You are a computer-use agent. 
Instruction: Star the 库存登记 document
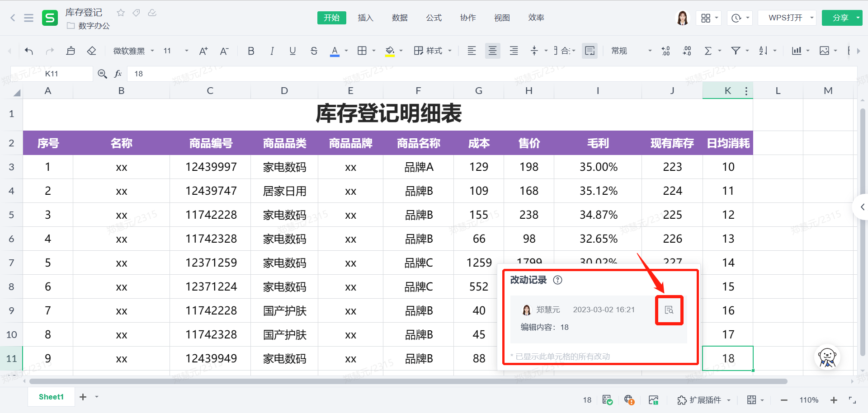point(121,13)
